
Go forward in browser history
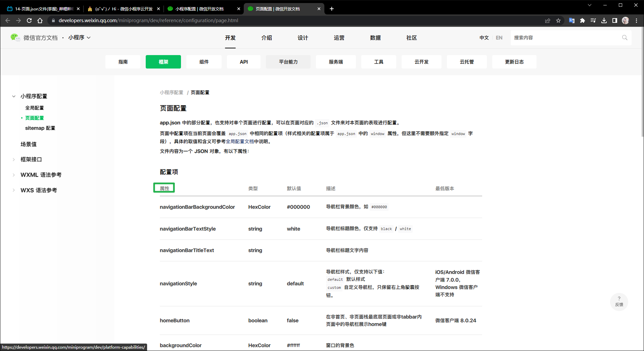point(18,20)
